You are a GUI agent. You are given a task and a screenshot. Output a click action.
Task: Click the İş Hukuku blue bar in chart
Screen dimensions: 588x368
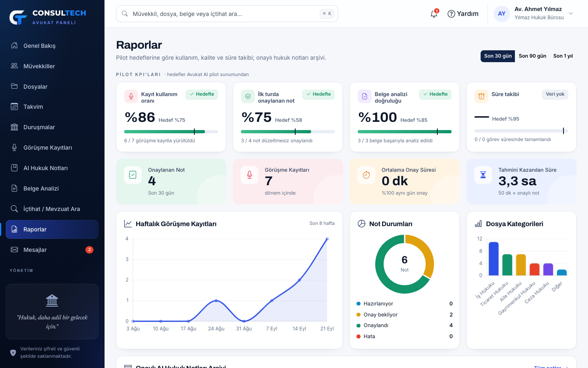[494, 259]
